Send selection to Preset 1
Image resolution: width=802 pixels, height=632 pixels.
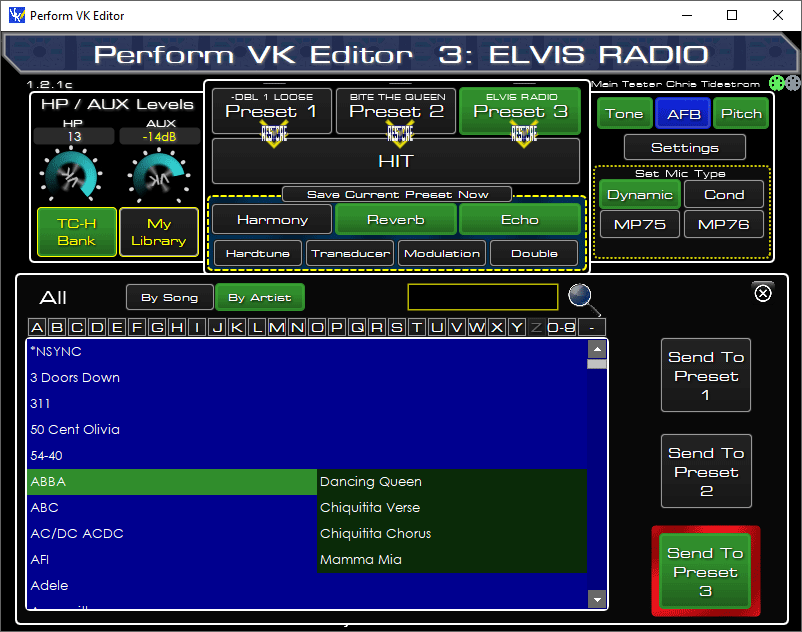point(705,376)
